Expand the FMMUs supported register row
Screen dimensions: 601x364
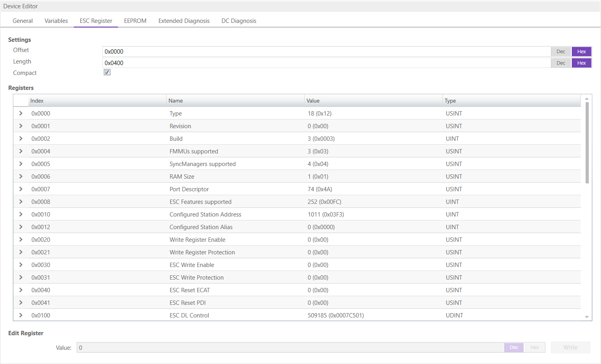[21, 151]
